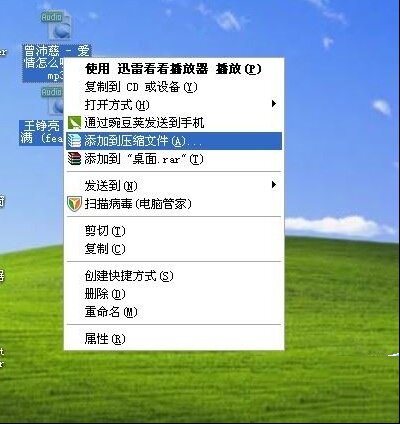Choose 使用 迅雷看看播放器 播放(P)

tap(174, 69)
